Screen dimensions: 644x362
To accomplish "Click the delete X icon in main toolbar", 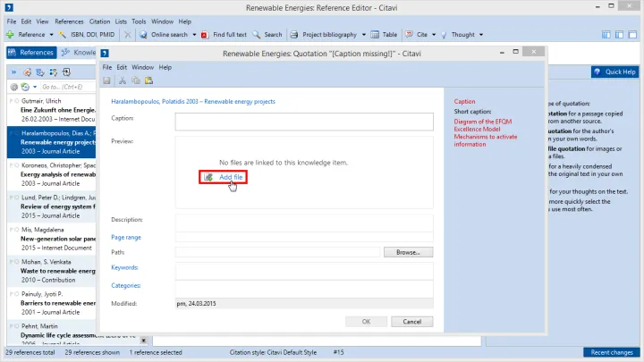I will click(x=128, y=35).
